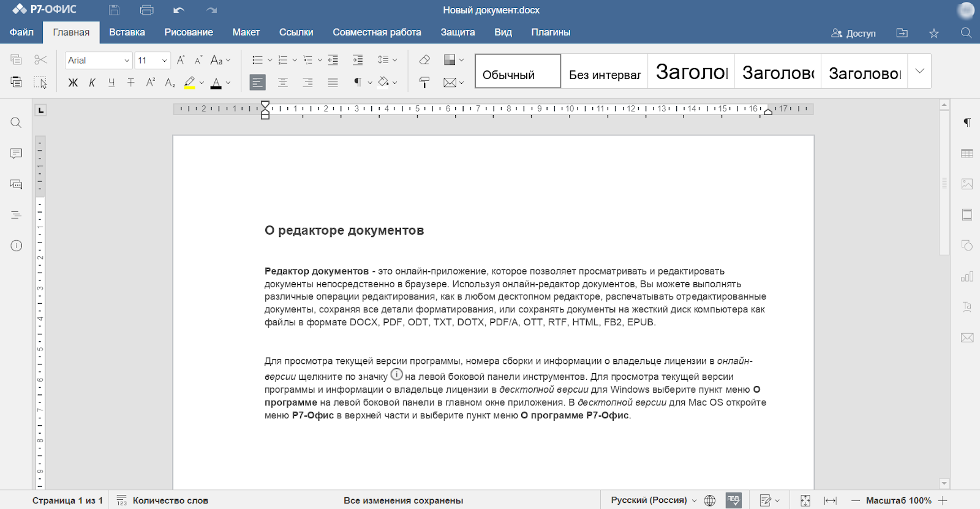Click the Select All icon
This screenshot has width=980, height=509.
click(x=40, y=82)
